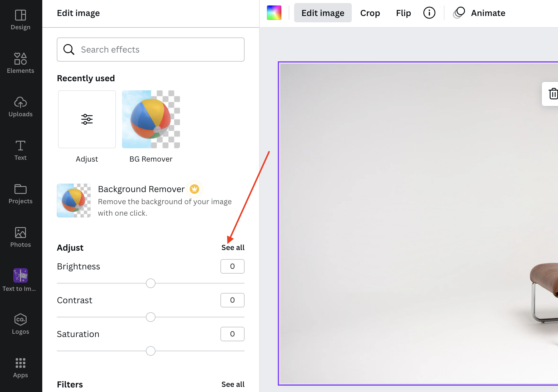The image size is (558, 392).
Task: Choose the BG Remover thumbnail
Action: click(x=151, y=119)
